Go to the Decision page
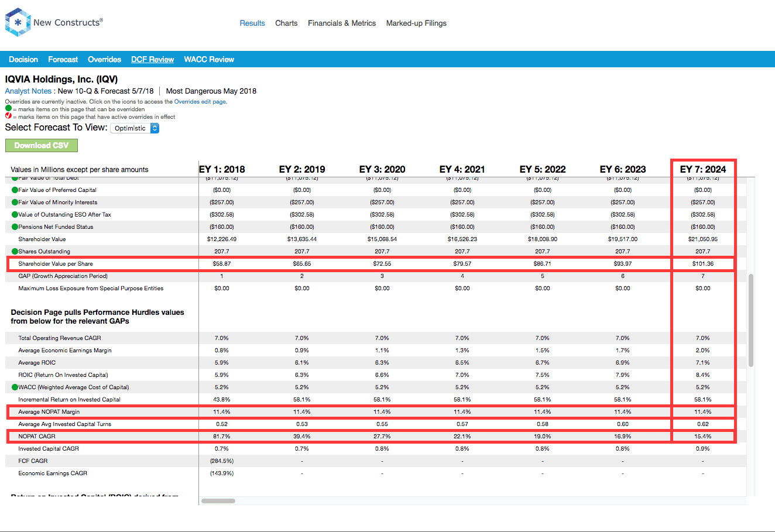The width and height of the screenshot is (775, 532). click(23, 59)
